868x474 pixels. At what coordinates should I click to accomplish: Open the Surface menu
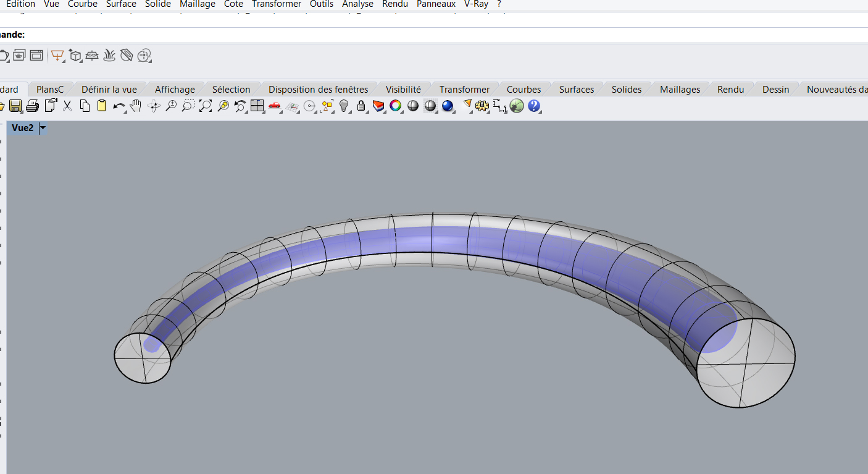121,4
